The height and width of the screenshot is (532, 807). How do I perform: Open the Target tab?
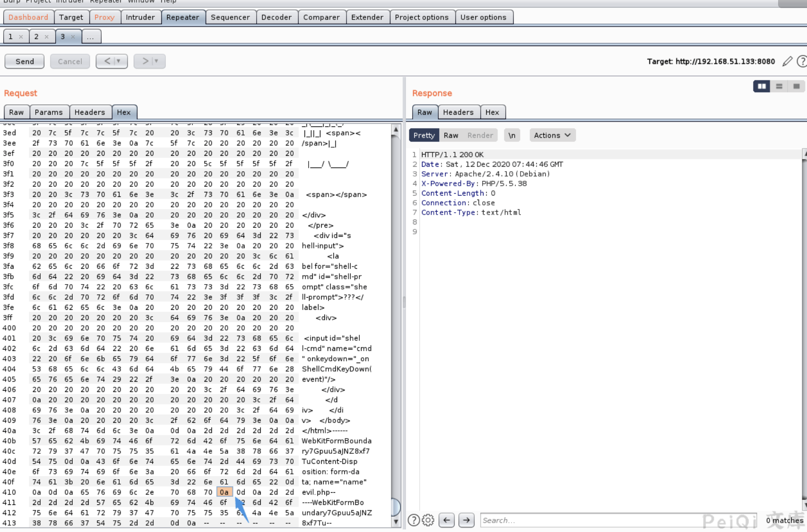[x=71, y=17]
